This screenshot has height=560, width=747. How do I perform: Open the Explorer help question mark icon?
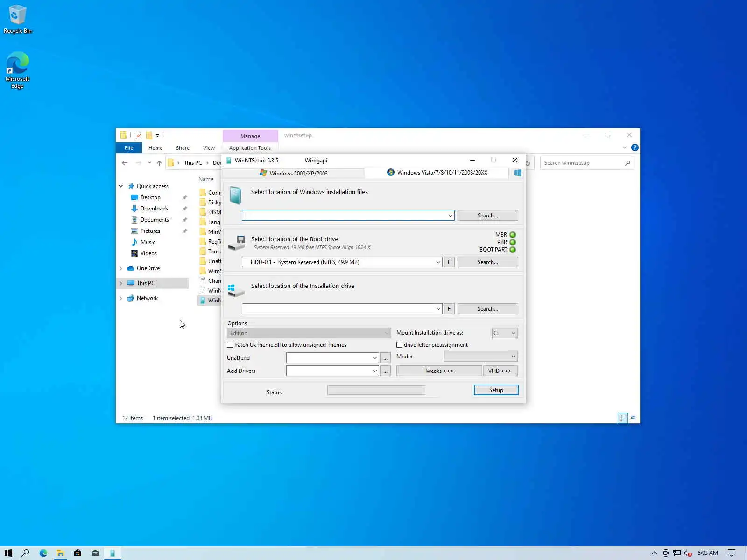(634, 147)
